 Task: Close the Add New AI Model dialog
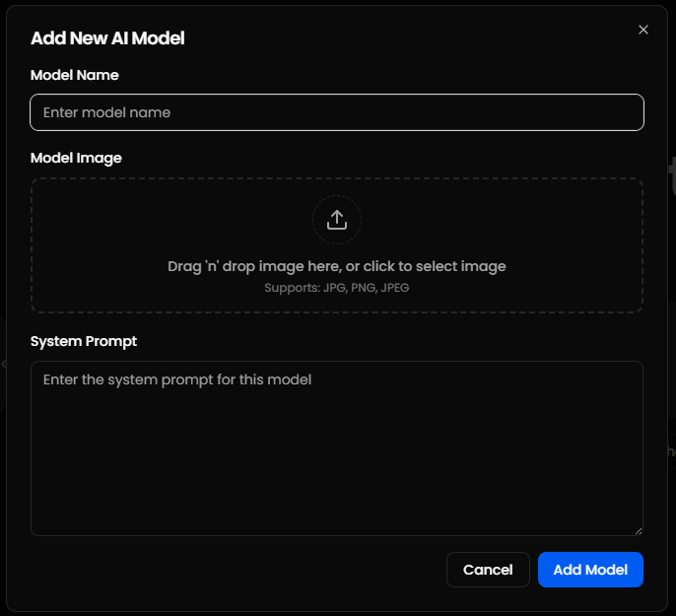643,30
